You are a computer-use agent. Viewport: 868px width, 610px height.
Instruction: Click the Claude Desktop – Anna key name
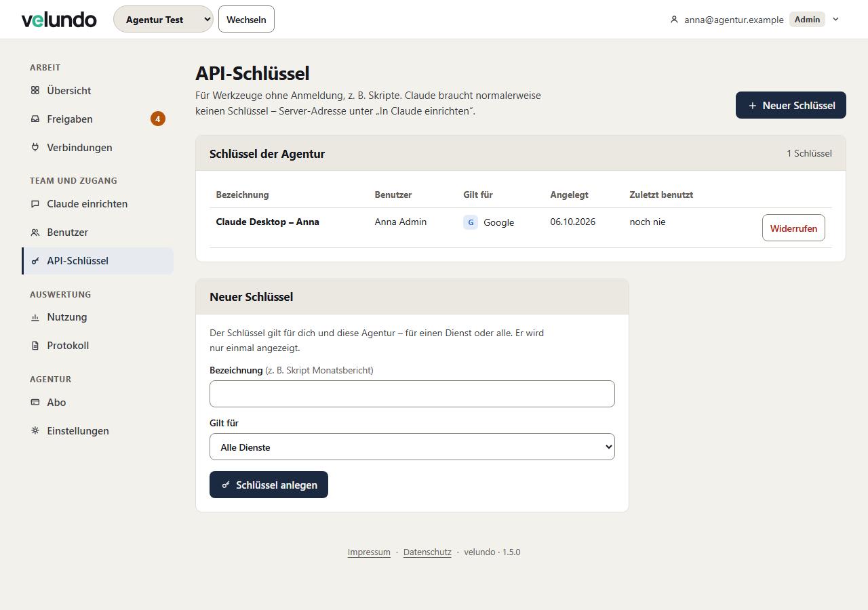tap(267, 222)
